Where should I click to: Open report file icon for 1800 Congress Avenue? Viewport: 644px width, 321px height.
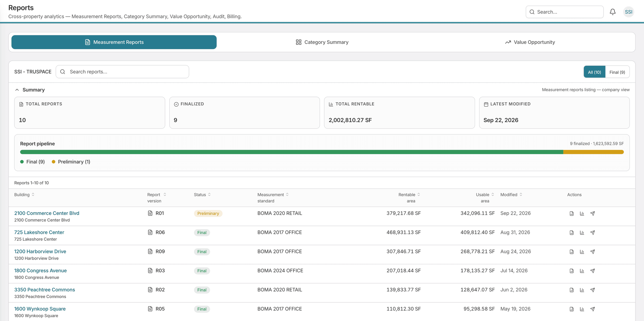(572, 271)
